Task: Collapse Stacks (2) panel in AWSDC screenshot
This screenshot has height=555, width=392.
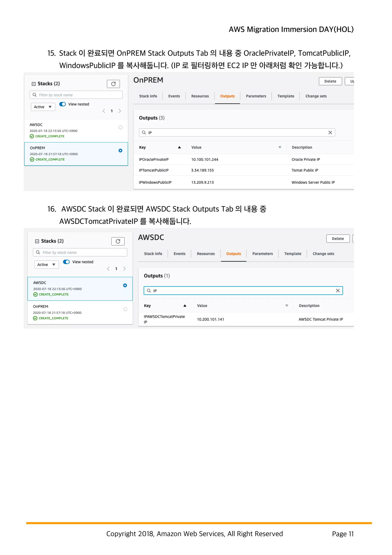Action: tap(37, 241)
